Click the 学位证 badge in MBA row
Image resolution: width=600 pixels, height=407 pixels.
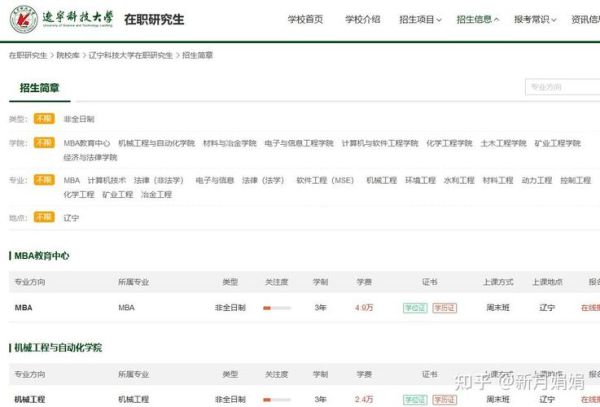pos(415,308)
